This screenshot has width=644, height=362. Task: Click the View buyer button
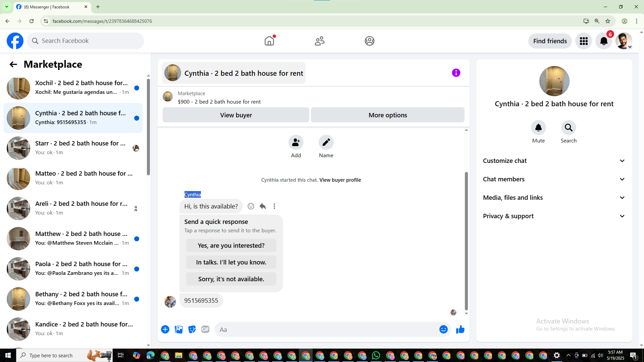[x=236, y=115]
